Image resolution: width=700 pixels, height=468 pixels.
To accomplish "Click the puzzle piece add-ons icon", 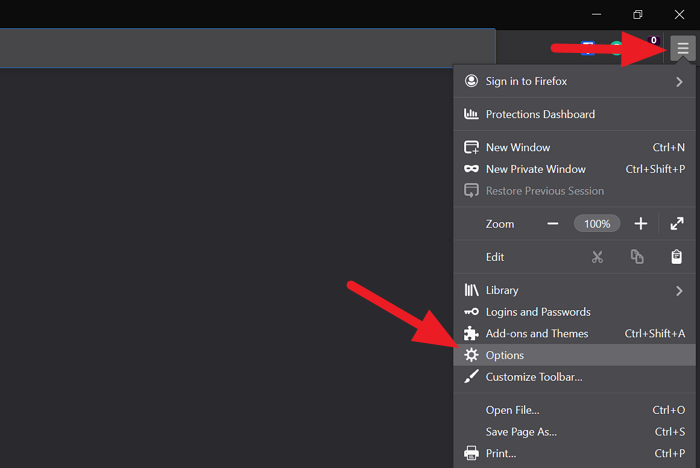I will [x=471, y=333].
